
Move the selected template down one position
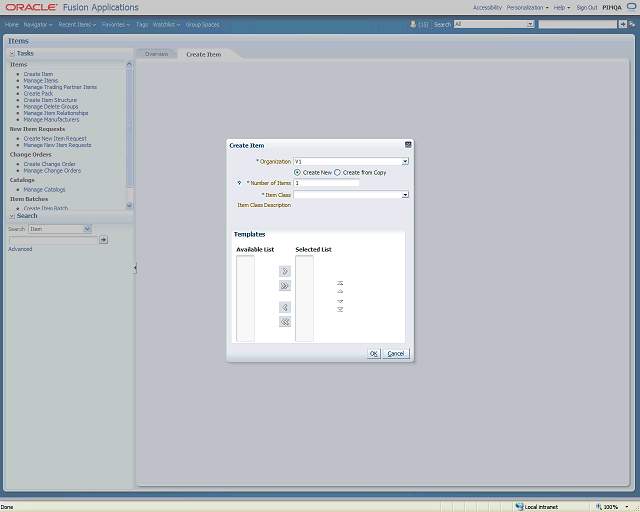pos(340,301)
